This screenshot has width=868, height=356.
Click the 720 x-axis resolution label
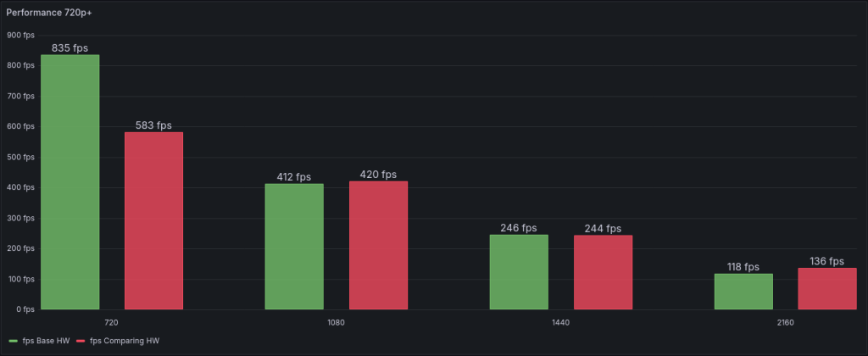click(112, 323)
